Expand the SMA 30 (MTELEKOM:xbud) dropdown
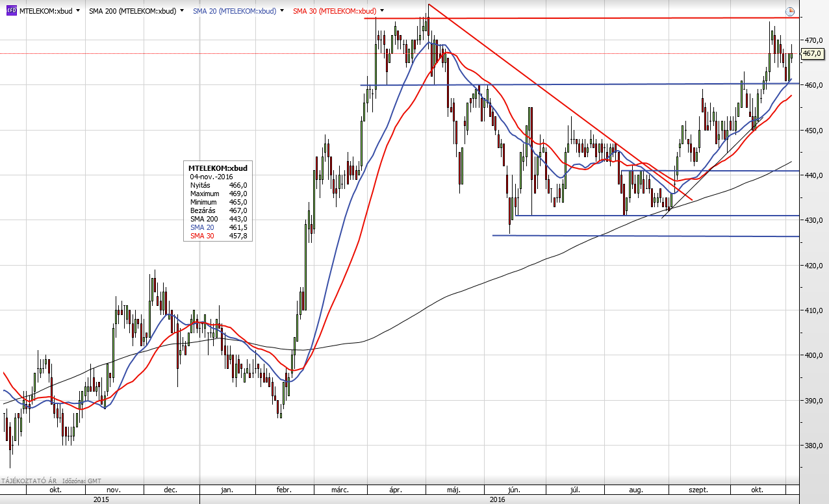 (381, 11)
